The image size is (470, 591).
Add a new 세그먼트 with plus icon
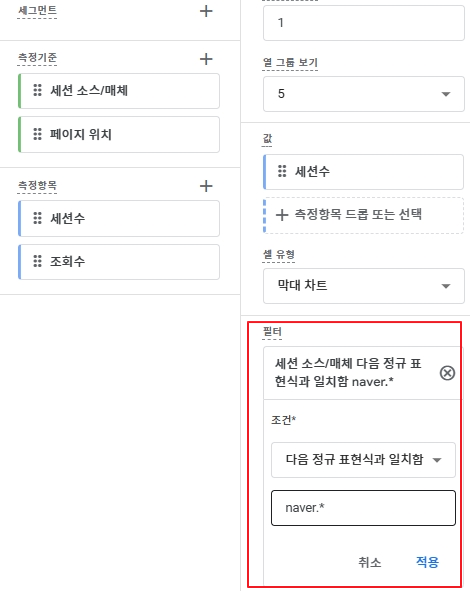tap(206, 11)
